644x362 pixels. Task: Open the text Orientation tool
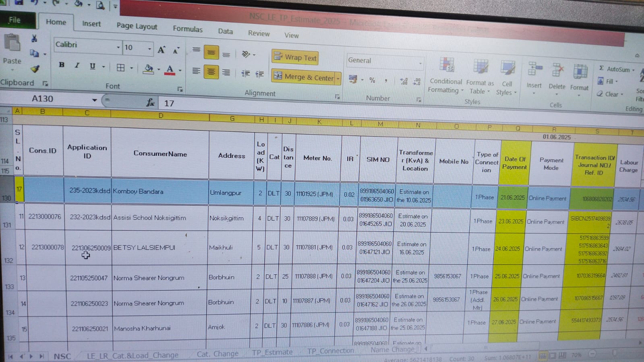tap(245, 54)
